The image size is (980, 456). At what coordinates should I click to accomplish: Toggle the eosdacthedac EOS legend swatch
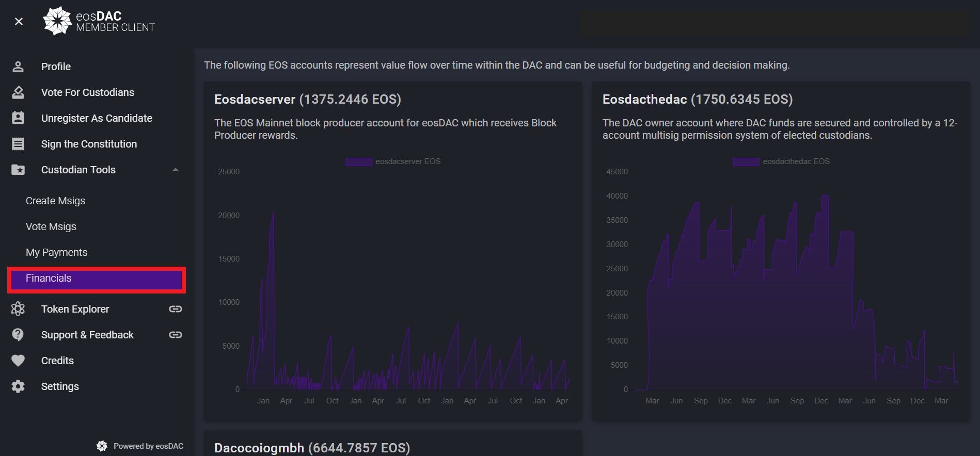[x=746, y=161]
